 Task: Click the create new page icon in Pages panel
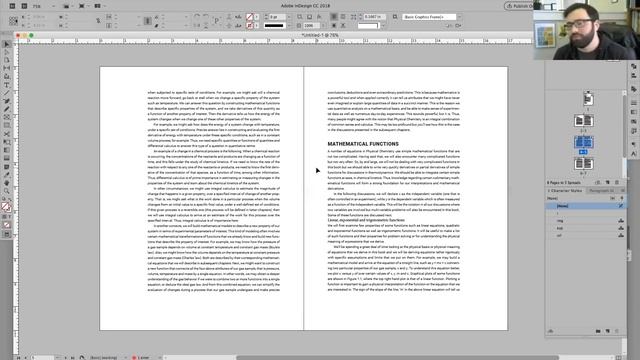pos(608,182)
